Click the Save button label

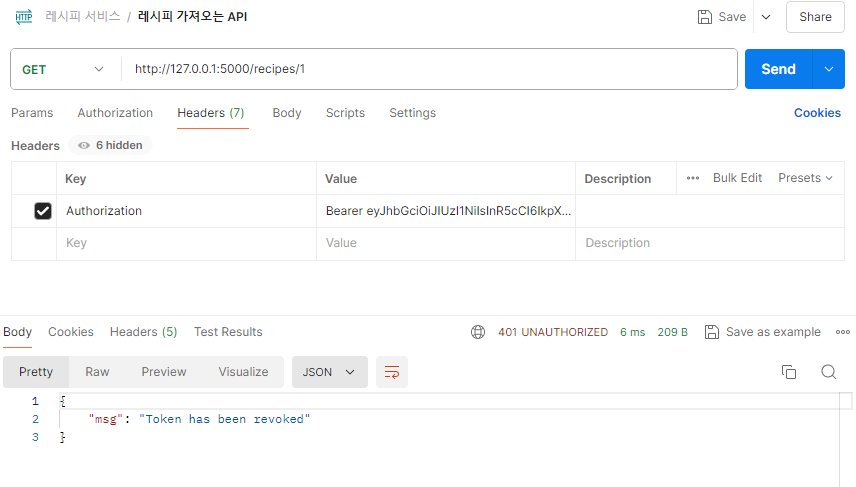(732, 17)
